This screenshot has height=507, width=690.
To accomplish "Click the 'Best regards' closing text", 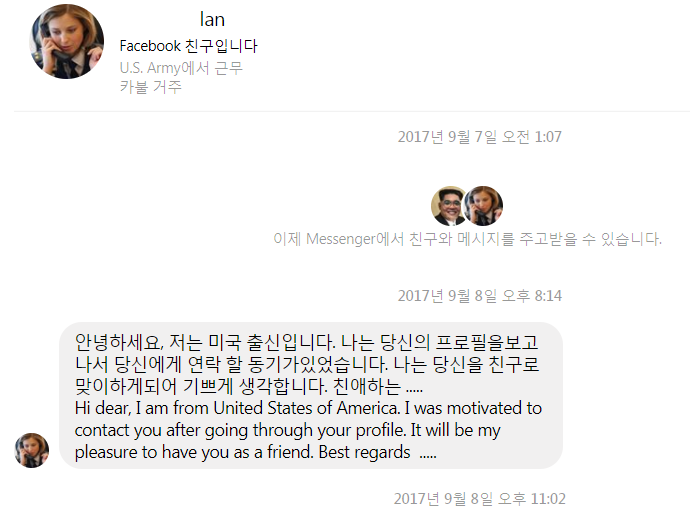I will (x=364, y=452).
